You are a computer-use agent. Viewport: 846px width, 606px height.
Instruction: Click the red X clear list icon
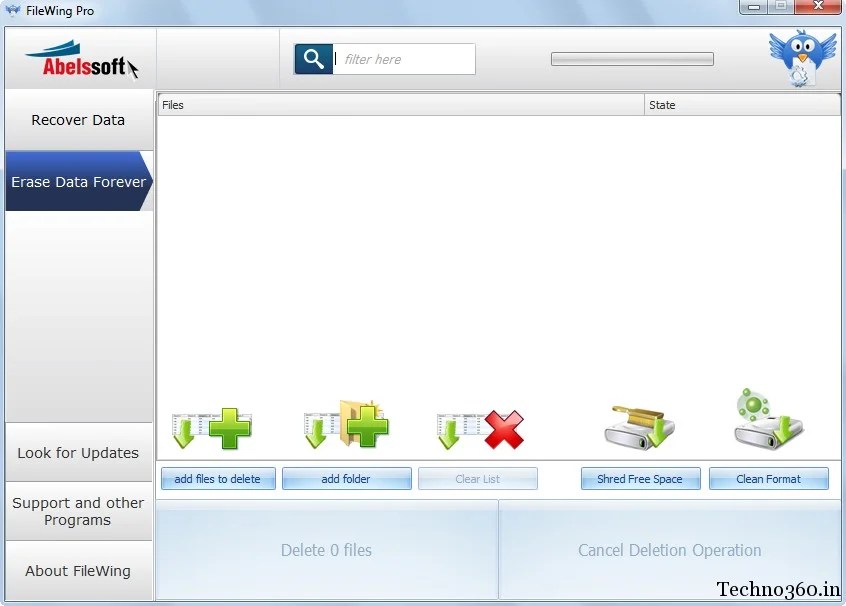tap(480, 430)
